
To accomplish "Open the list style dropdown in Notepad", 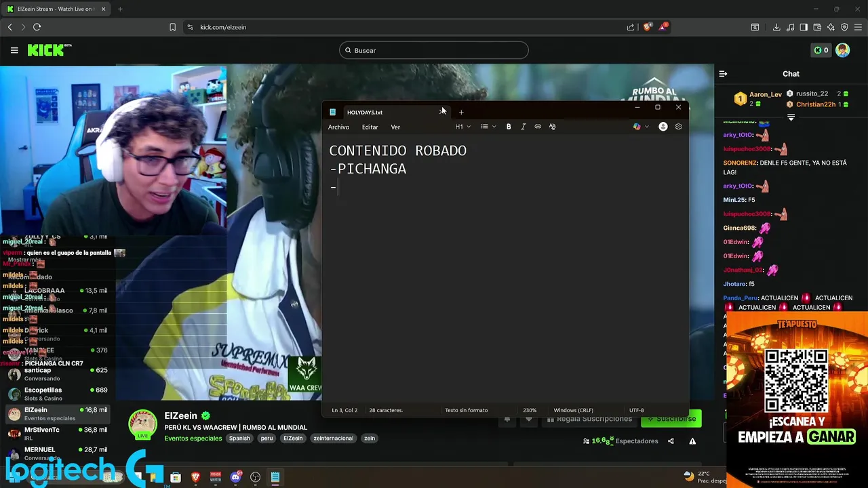I will 488,127.
